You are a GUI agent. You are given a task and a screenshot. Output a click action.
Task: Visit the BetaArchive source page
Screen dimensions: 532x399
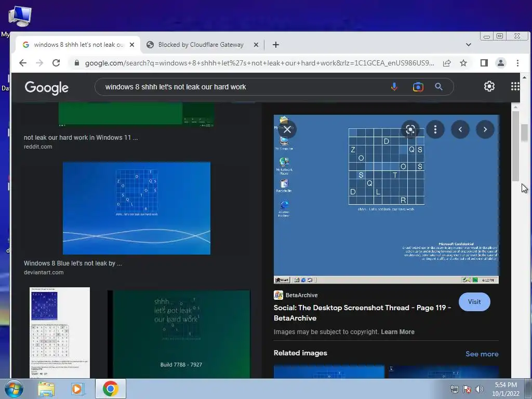pos(474,302)
